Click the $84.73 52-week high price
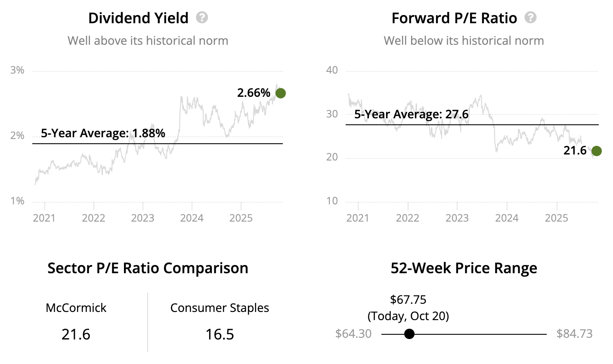The width and height of the screenshot is (613, 364). (x=574, y=334)
